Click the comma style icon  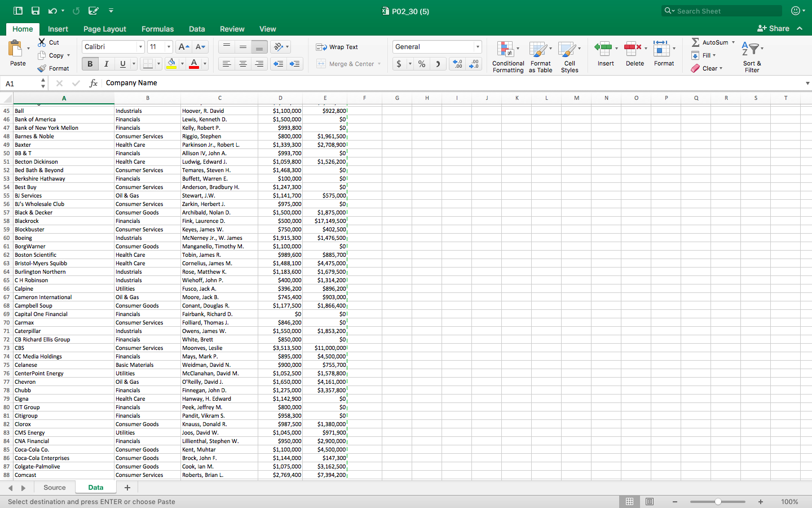pyautogui.click(x=438, y=64)
